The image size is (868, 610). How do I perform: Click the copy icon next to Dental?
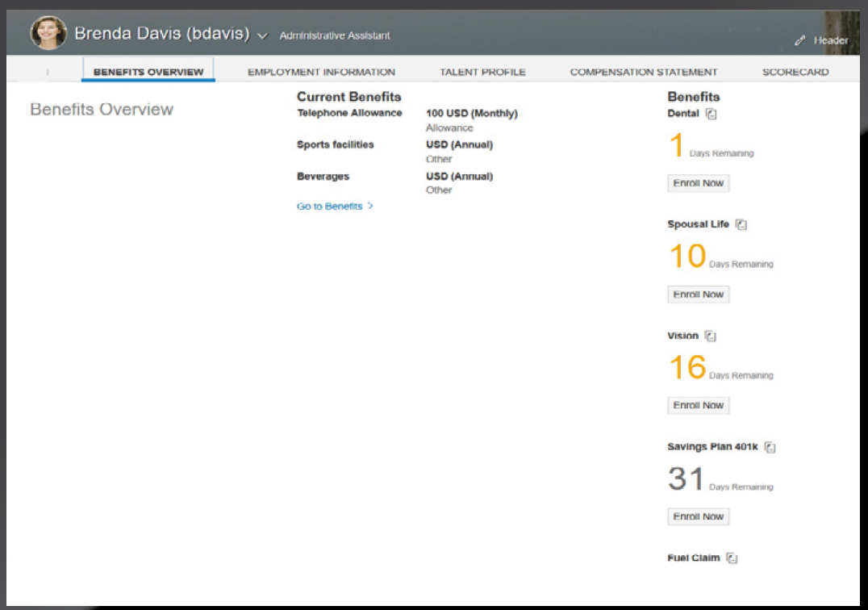coord(711,114)
